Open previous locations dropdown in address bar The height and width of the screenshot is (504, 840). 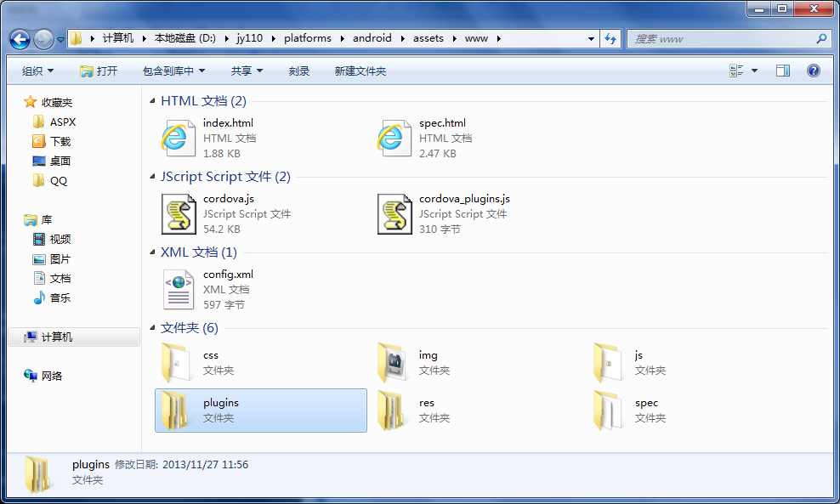(591, 38)
